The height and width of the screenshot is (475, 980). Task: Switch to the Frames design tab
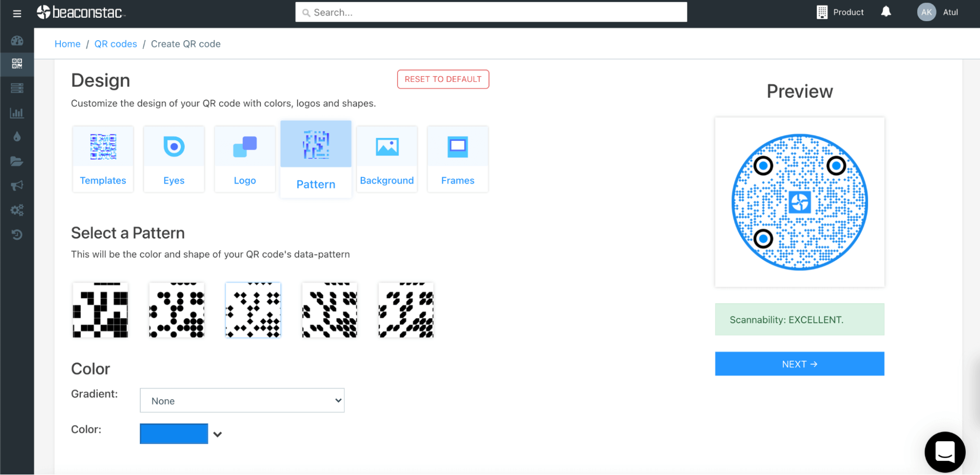(457, 159)
